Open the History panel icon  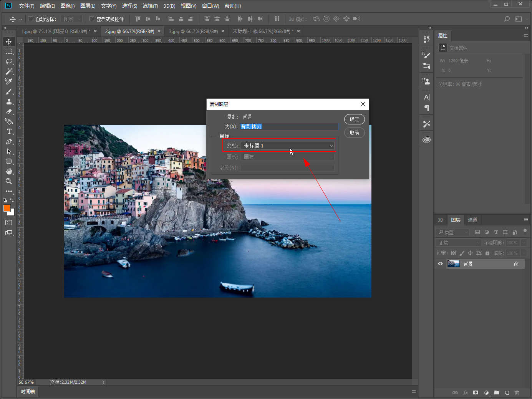[x=426, y=39]
